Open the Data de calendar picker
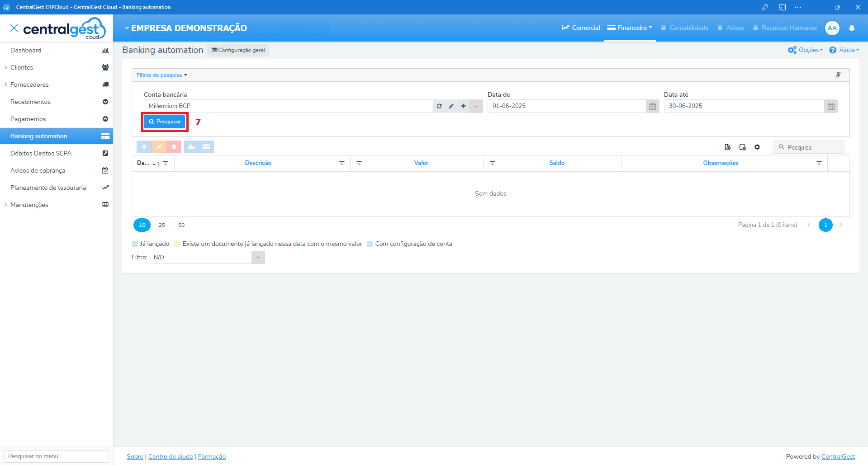The image size is (868, 465). (x=652, y=106)
